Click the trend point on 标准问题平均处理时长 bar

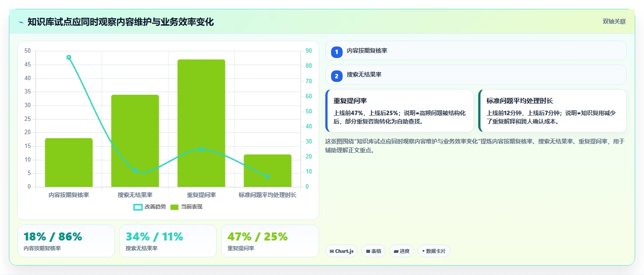point(267,176)
